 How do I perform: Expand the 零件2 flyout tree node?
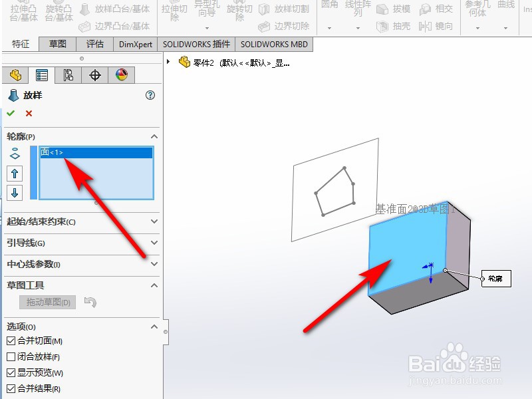(168, 62)
